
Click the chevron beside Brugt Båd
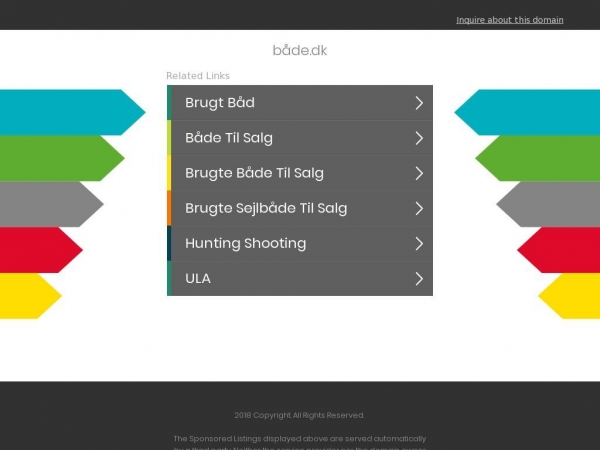coord(419,103)
